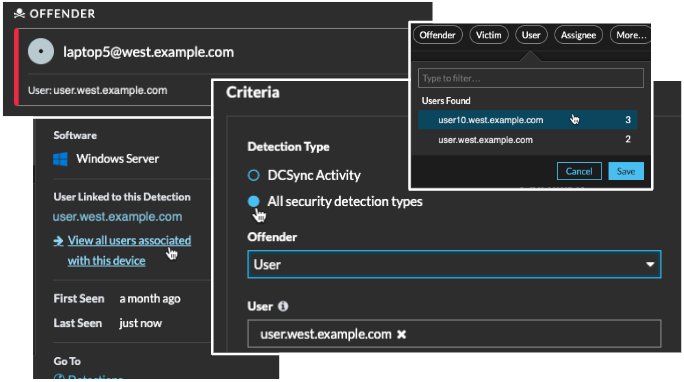
Task: Click the arrow icon before View all users link
Action: point(58,241)
